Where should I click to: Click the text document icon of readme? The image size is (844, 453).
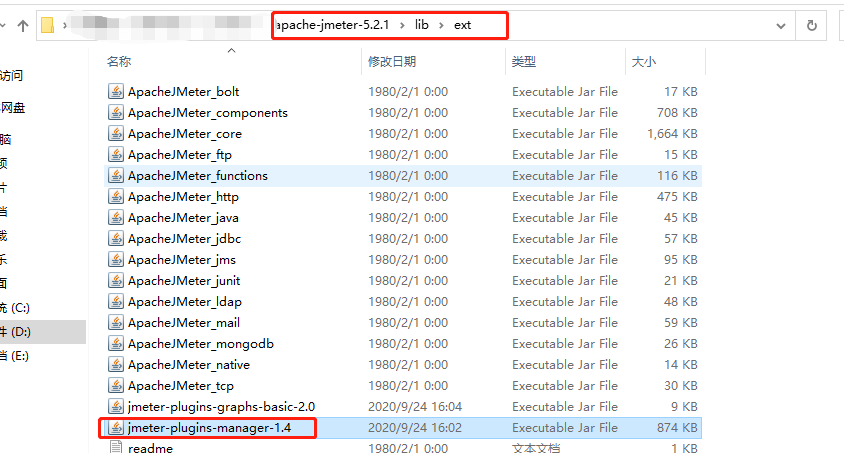point(116,447)
